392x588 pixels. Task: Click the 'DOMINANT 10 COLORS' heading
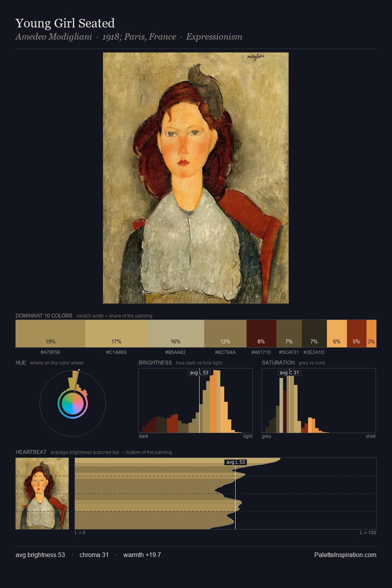pos(44,316)
